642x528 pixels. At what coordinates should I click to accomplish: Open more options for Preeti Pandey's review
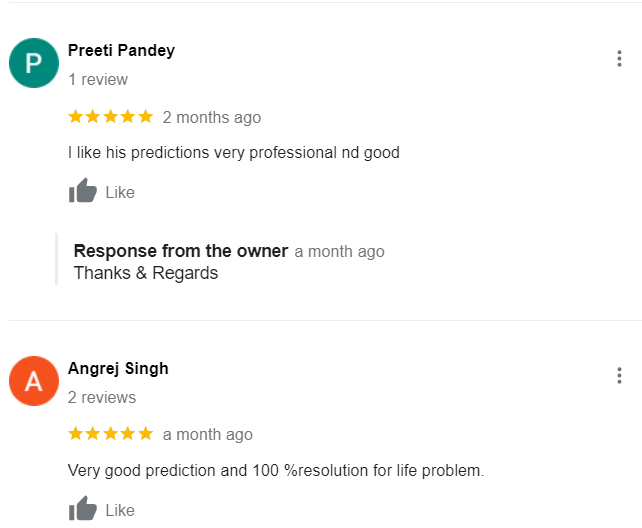point(619,59)
